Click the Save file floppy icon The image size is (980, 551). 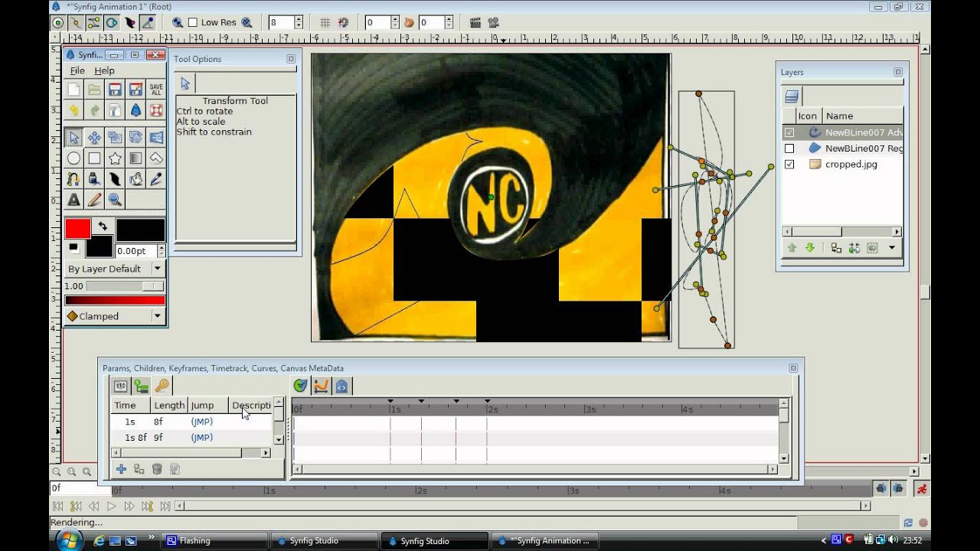pos(115,90)
